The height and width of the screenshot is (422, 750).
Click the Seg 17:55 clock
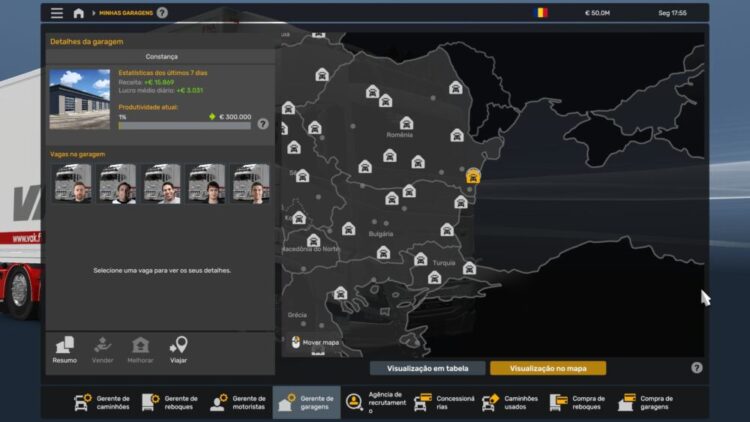672,13
